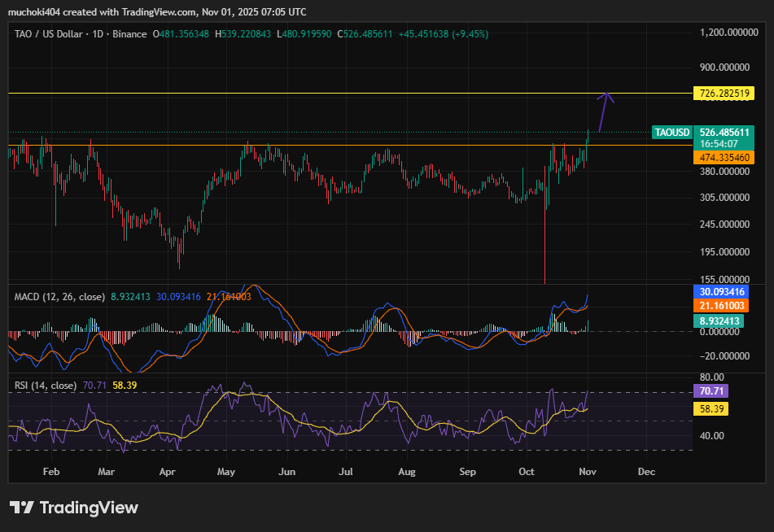Click the Aug label on time axis
The height and width of the screenshot is (532, 774).
pyautogui.click(x=407, y=471)
